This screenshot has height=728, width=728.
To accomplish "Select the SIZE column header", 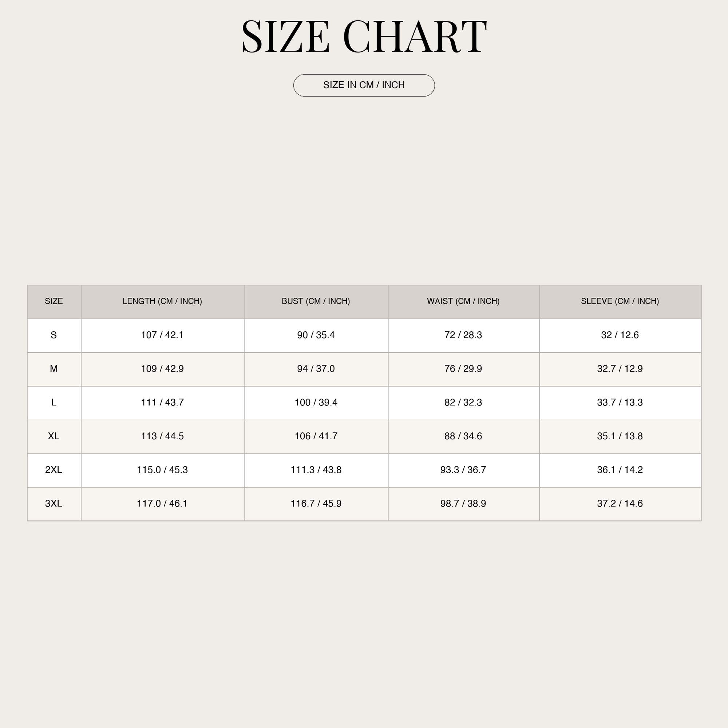I will click(54, 301).
